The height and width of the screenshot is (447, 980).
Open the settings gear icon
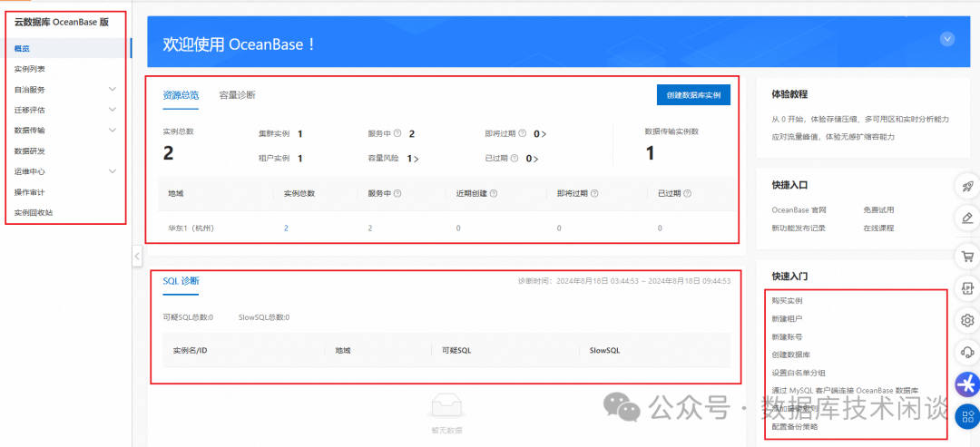pyautogui.click(x=967, y=320)
